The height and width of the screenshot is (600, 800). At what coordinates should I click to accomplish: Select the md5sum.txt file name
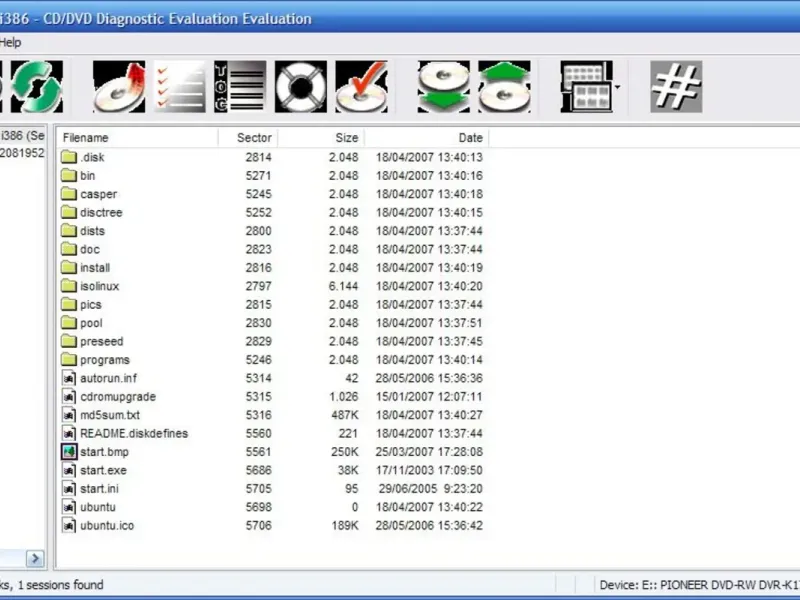click(x=110, y=415)
